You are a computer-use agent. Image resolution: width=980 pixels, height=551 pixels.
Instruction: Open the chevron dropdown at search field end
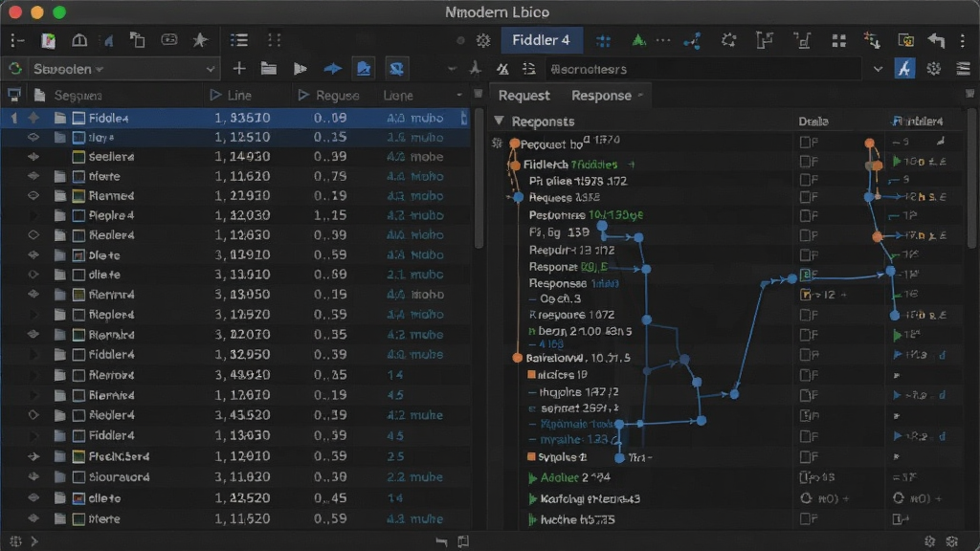tap(878, 69)
